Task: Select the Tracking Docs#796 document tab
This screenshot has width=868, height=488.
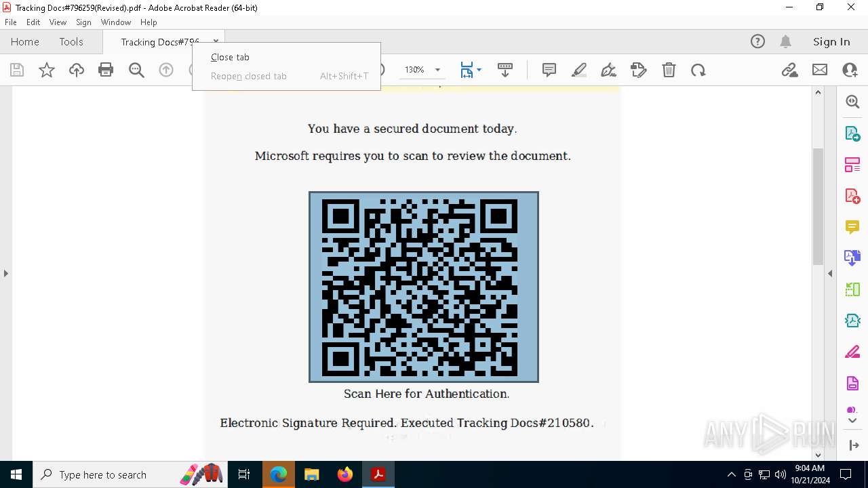Action: click(x=159, y=42)
